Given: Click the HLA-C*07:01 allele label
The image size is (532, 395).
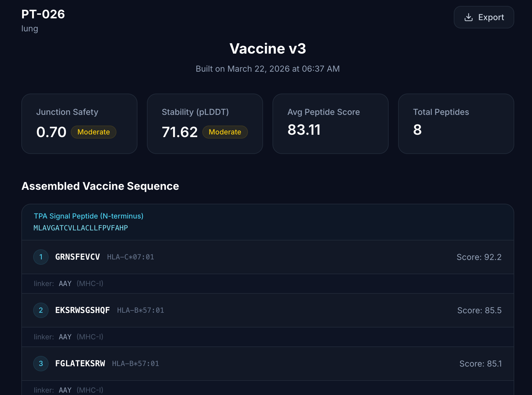Looking at the screenshot, I should (131, 257).
